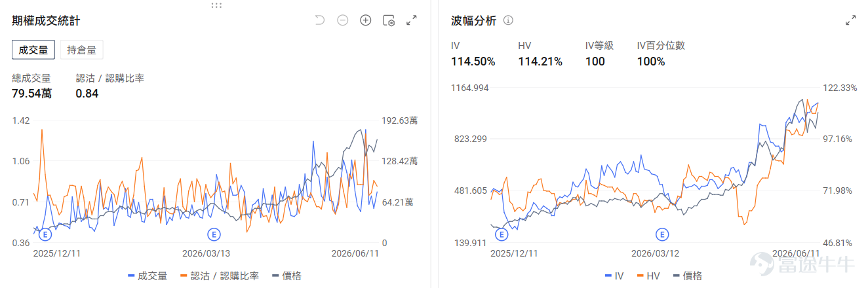Click the IV value 114.50%

(473, 62)
